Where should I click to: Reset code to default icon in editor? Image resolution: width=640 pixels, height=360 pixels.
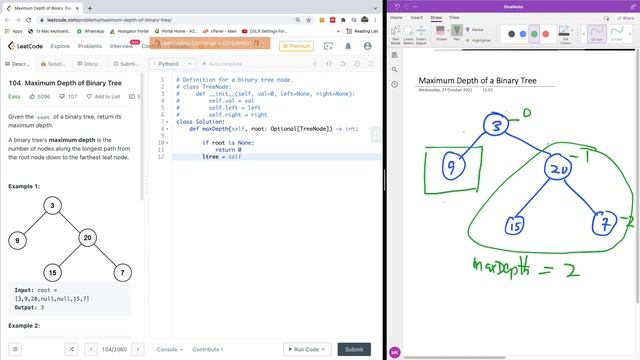pos(343,64)
